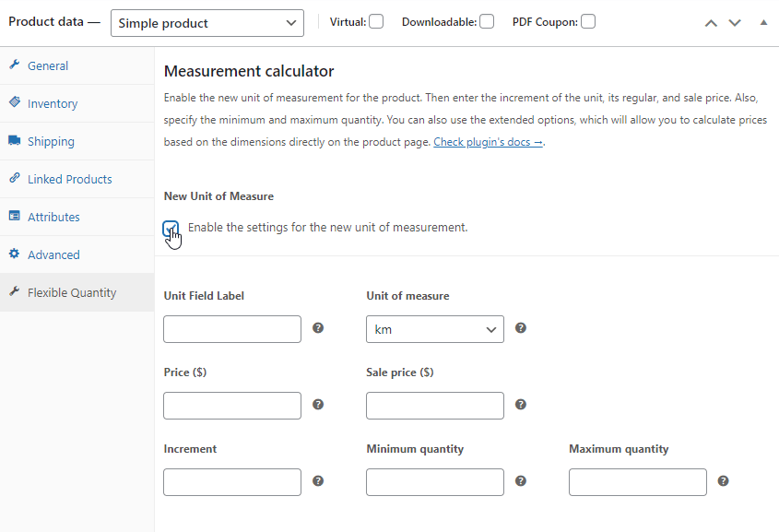Viewport: 779px width, 532px height.
Task: Click the Attributes tab list icon
Action: [x=15, y=216]
